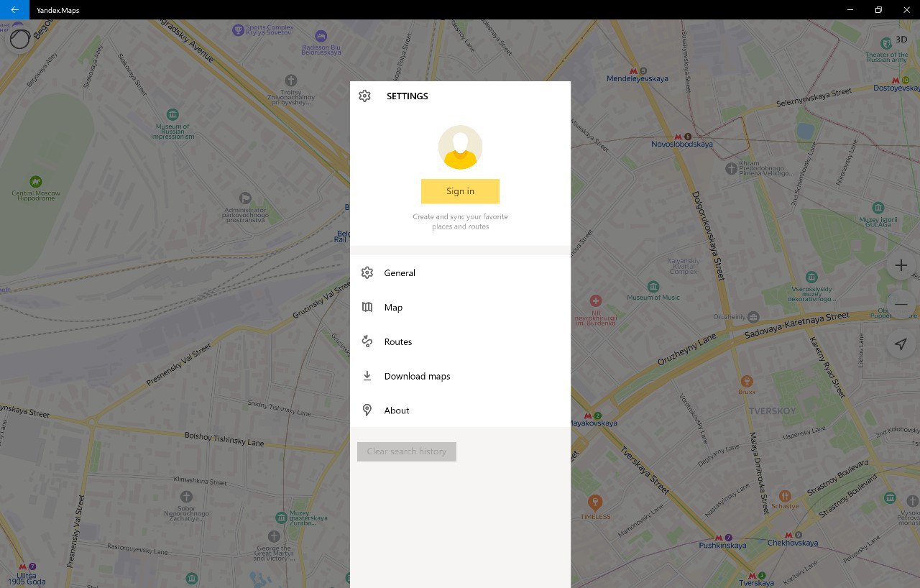
Task: Restore the Yandex.Maps window size
Action: pyautogui.click(x=878, y=9)
